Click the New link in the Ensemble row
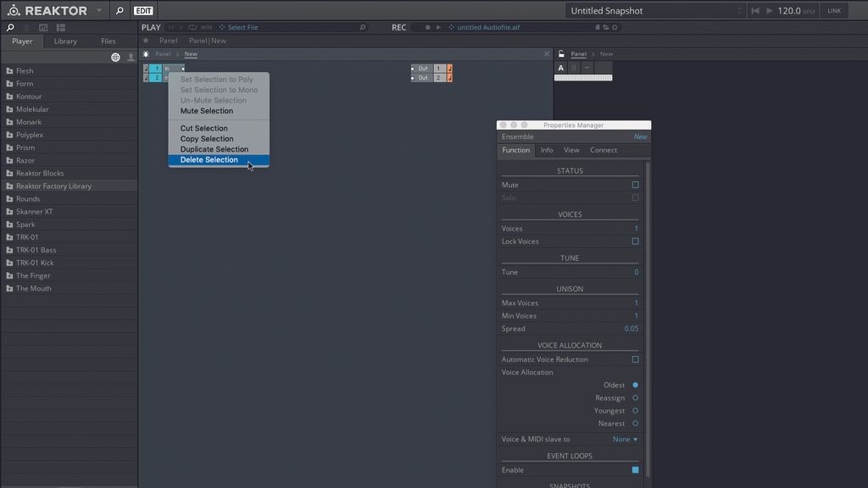Image resolution: width=868 pixels, height=488 pixels. pos(641,136)
